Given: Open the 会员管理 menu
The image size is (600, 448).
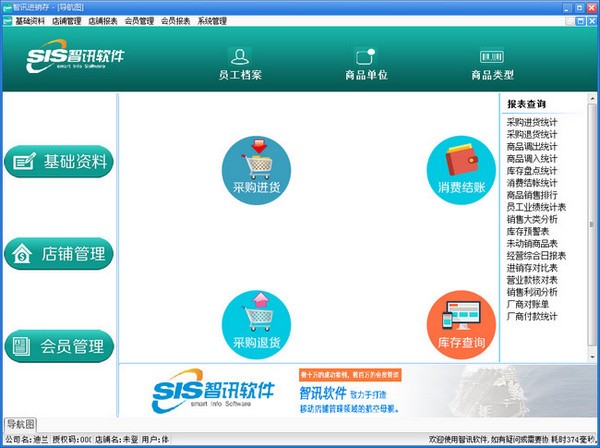Looking at the screenshot, I should [x=139, y=21].
